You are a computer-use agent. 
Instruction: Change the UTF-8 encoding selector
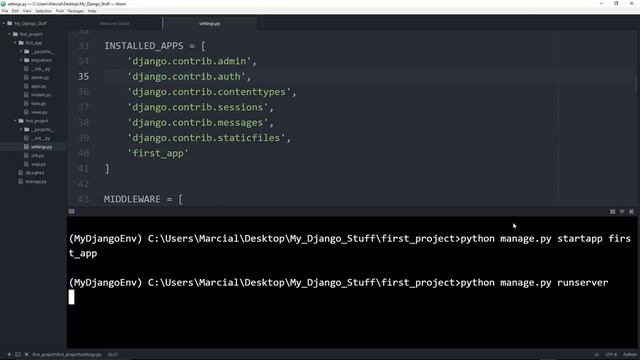click(611, 355)
